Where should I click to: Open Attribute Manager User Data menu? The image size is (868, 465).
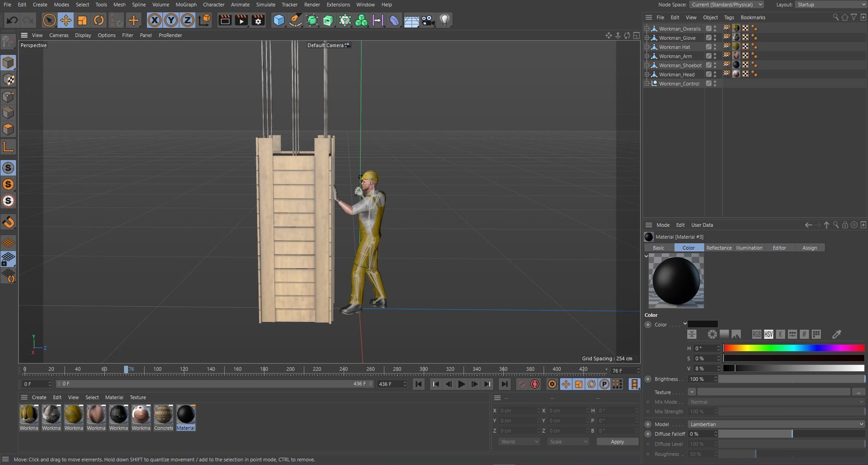pyautogui.click(x=702, y=225)
